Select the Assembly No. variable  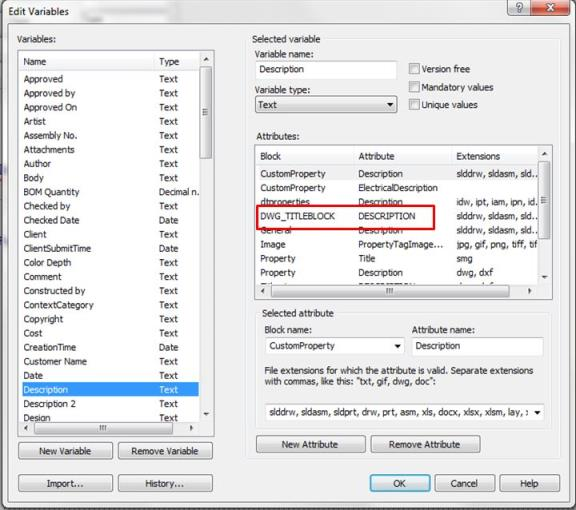(110, 136)
